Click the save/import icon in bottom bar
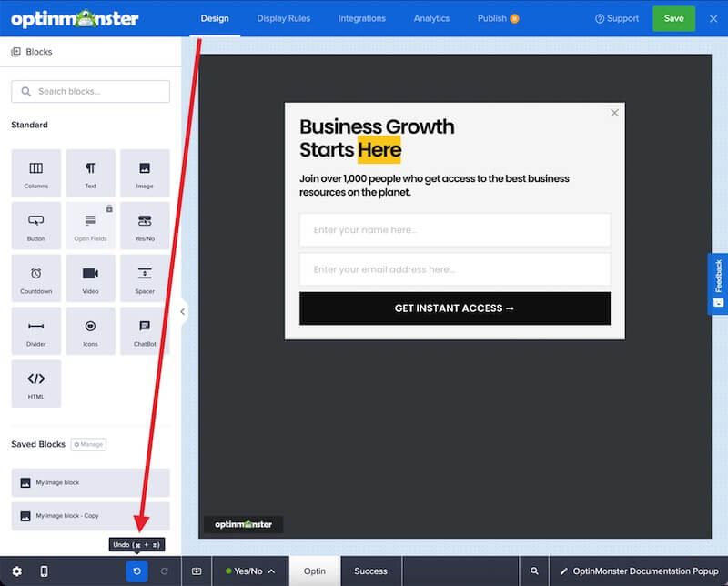 tap(197, 571)
